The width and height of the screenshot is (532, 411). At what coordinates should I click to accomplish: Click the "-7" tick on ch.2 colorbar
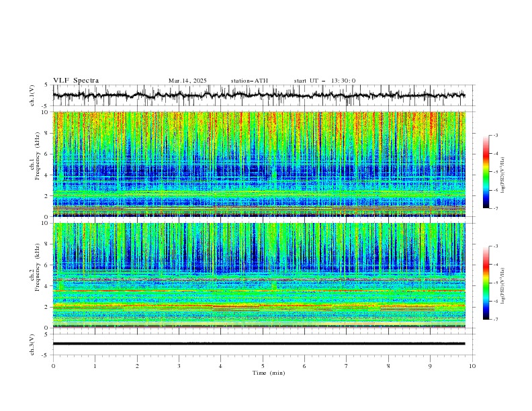coord(495,320)
